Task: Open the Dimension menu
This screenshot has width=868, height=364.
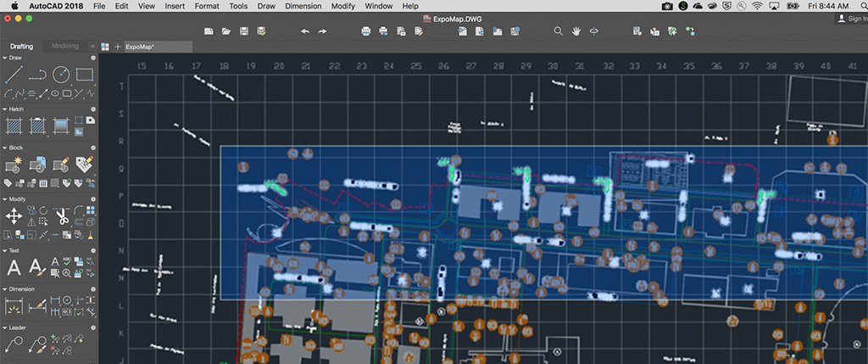Action: pyautogui.click(x=303, y=6)
